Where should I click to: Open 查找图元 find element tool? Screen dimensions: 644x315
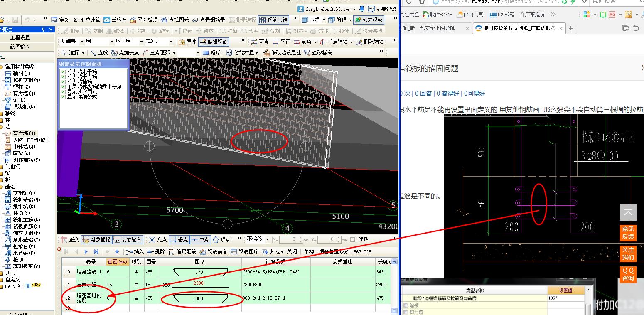click(175, 20)
